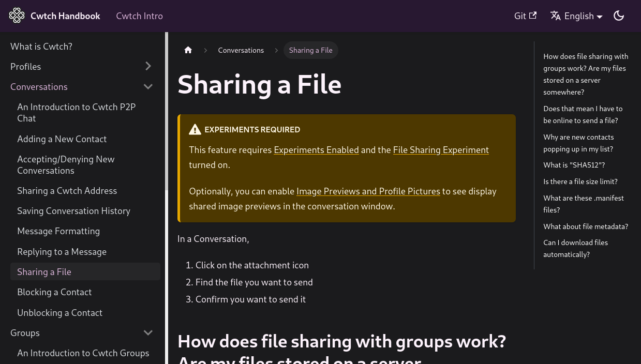Click the sidebar vertical scrollbar
The height and width of the screenshot is (364, 641).
[167, 111]
